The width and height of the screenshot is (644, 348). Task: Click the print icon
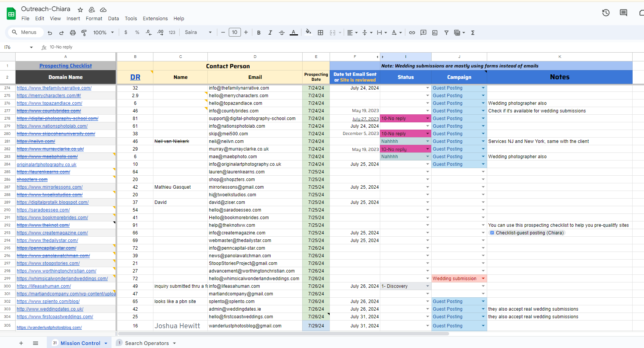pyautogui.click(x=73, y=33)
